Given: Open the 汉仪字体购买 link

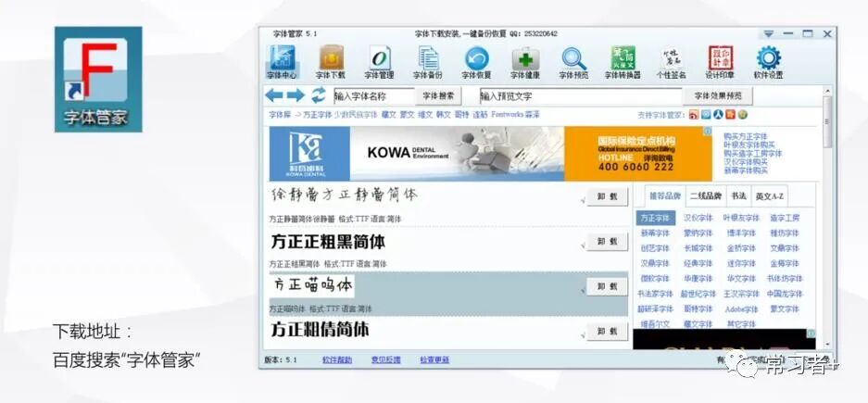Looking at the screenshot, I should click(x=745, y=161).
